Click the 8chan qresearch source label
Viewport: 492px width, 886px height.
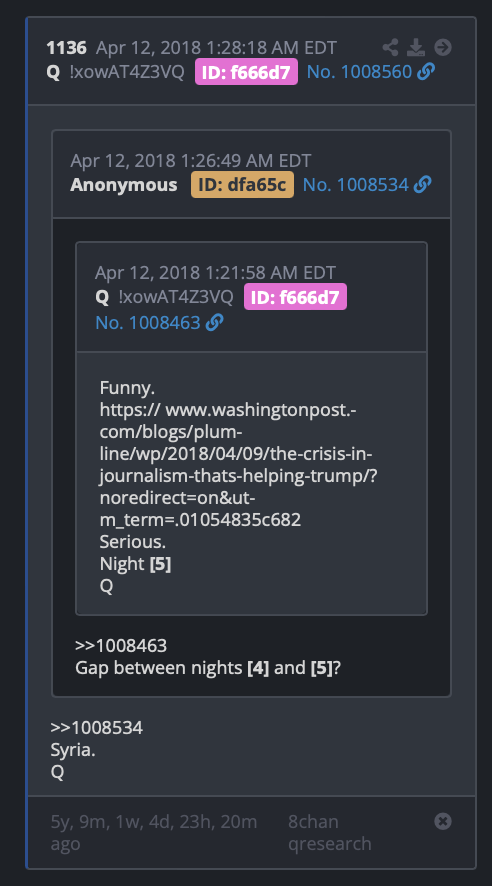click(330, 832)
